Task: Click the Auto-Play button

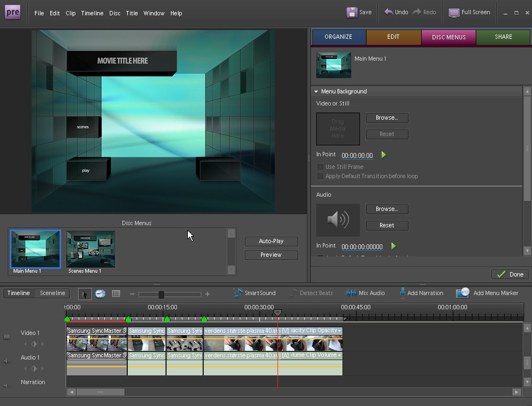Action: (x=271, y=242)
